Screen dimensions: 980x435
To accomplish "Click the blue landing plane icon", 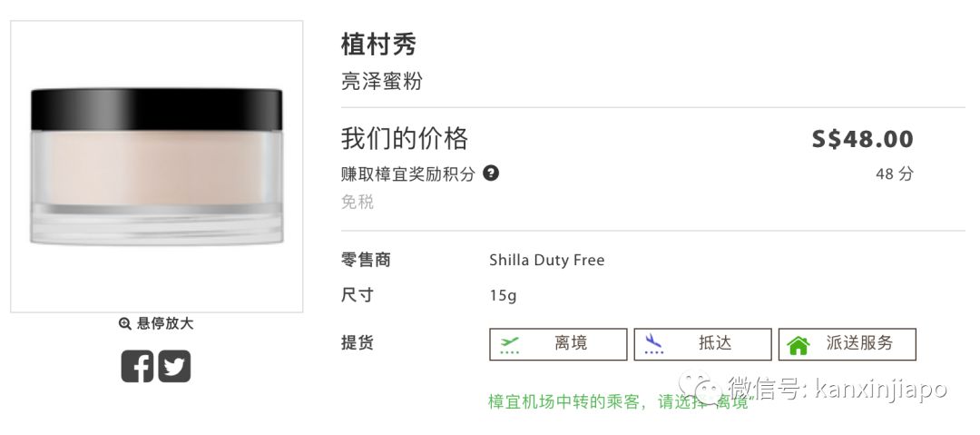I will click(x=653, y=344).
